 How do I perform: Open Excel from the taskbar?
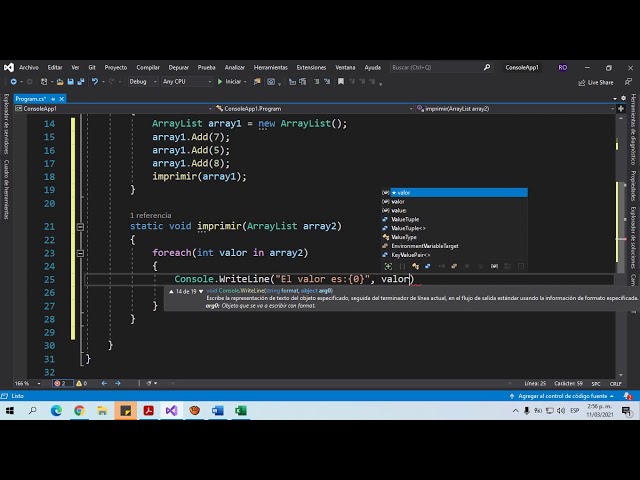[240, 410]
